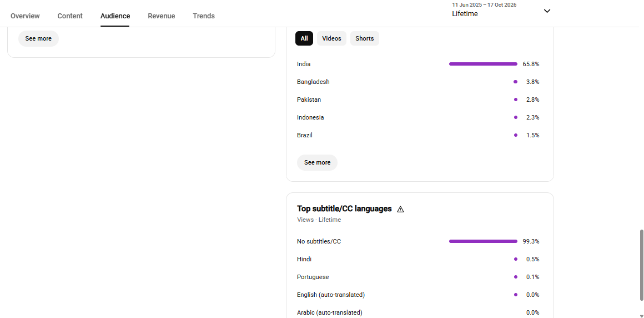Select the Audience tab

[x=115, y=16]
